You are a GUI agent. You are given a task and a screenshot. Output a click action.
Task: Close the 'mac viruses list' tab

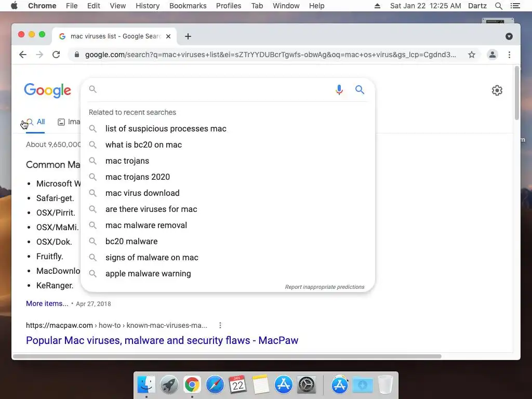[168, 36]
